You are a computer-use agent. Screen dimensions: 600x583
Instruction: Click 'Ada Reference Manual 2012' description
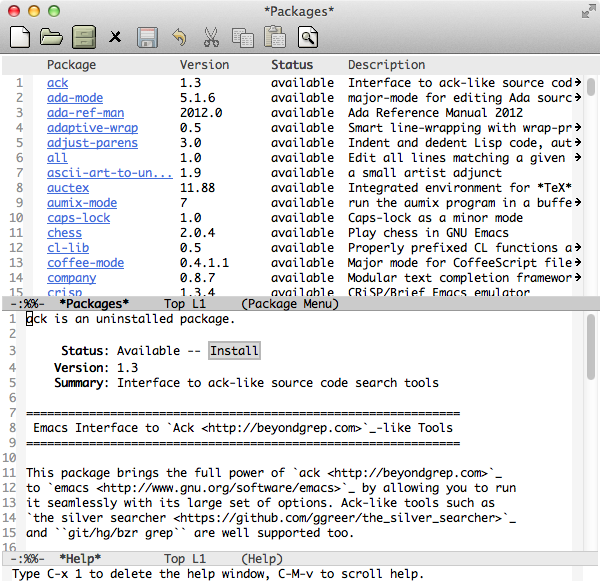435,113
